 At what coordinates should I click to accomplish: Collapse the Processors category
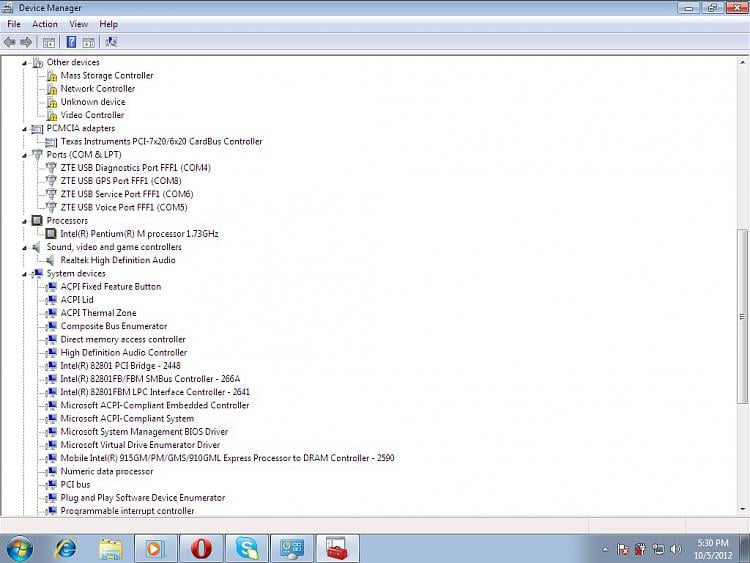(x=24, y=221)
